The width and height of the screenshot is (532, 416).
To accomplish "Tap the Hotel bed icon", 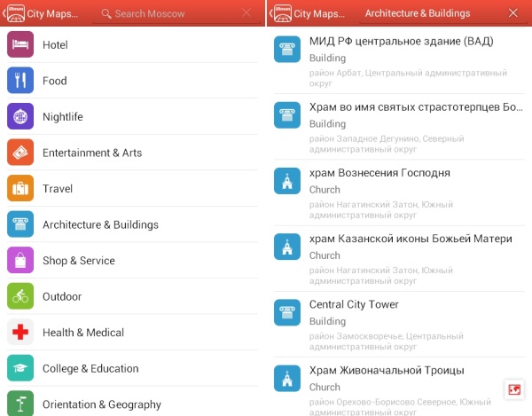I will click(x=20, y=44).
